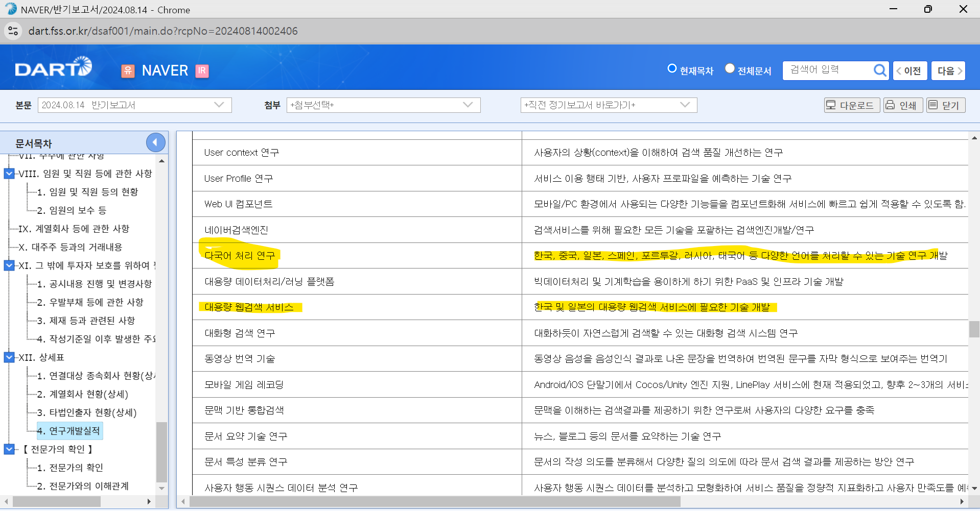
Task: Open 4. 작성기준일 이후 발생한 item
Action: [x=96, y=339]
